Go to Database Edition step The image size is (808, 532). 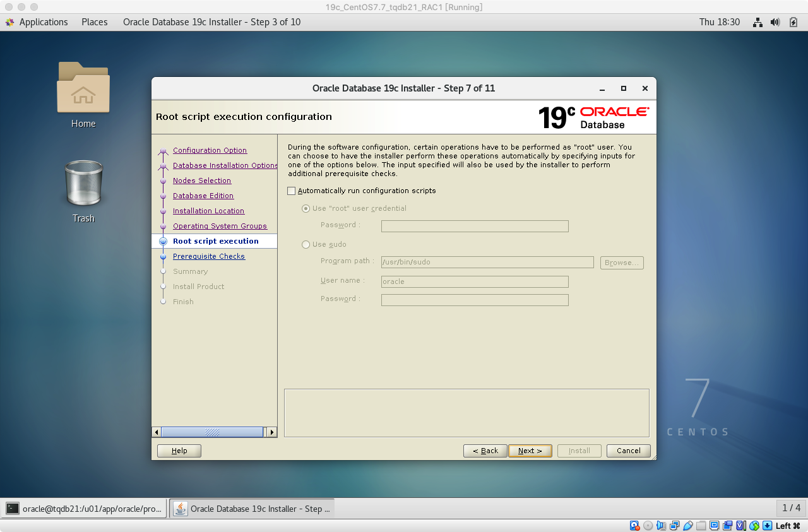click(203, 196)
